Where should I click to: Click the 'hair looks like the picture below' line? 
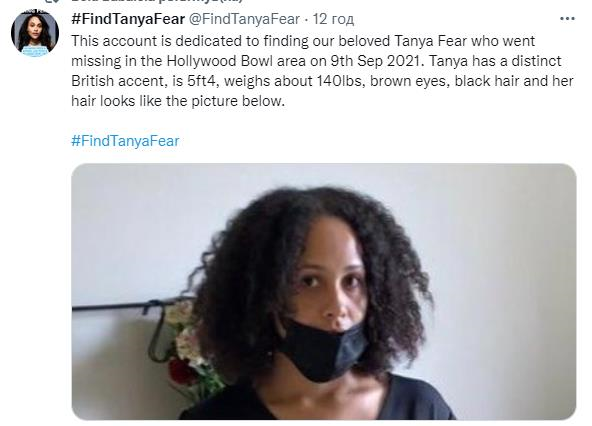tap(178, 101)
